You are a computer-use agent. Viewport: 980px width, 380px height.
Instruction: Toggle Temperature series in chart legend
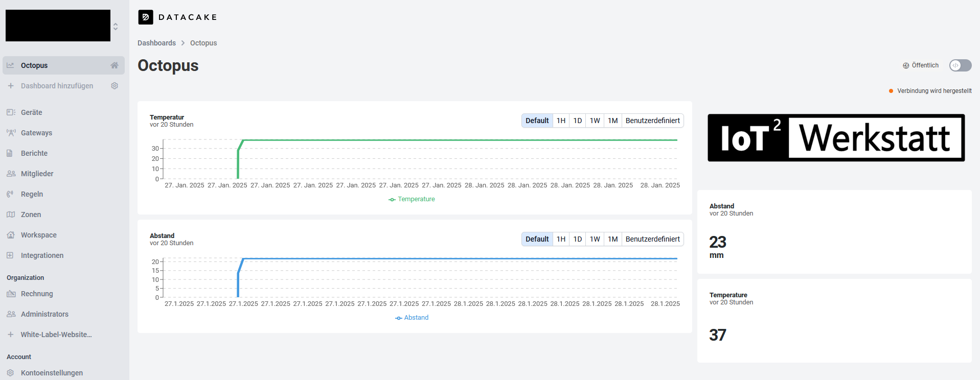click(x=412, y=199)
